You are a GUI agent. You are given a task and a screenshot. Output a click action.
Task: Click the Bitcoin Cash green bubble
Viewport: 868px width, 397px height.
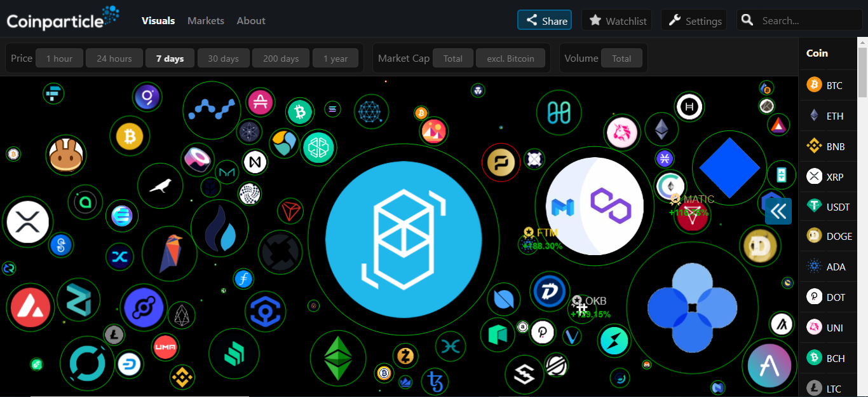pyautogui.click(x=300, y=112)
